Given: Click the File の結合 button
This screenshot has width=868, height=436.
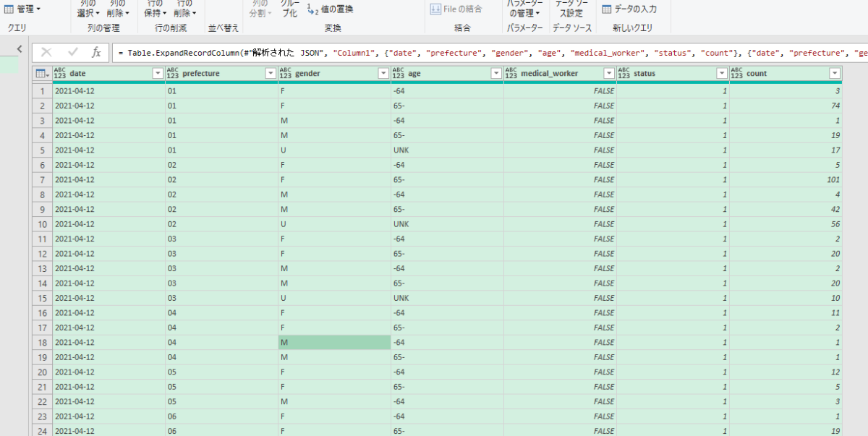Looking at the screenshot, I should (456, 9).
